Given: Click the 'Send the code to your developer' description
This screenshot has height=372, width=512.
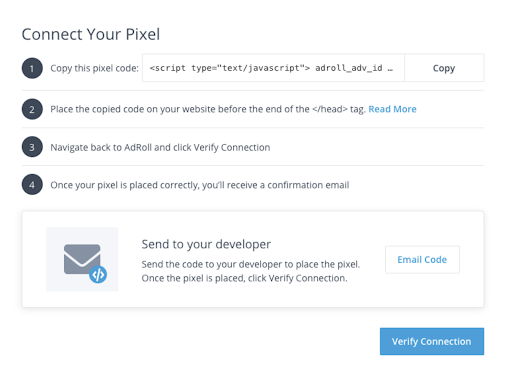Looking at the screenshot, I should tap(251, 271).
